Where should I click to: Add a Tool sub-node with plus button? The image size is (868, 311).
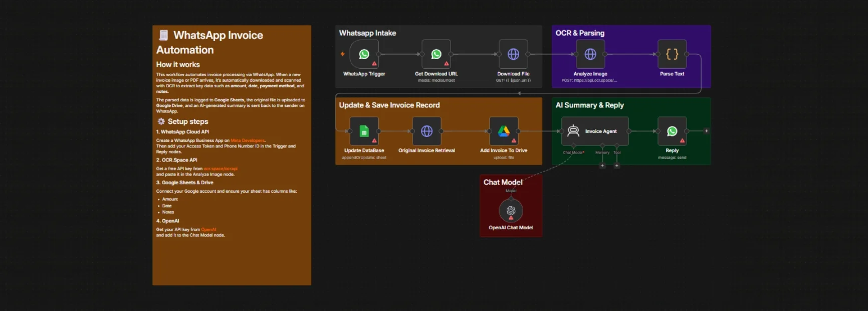617,166
